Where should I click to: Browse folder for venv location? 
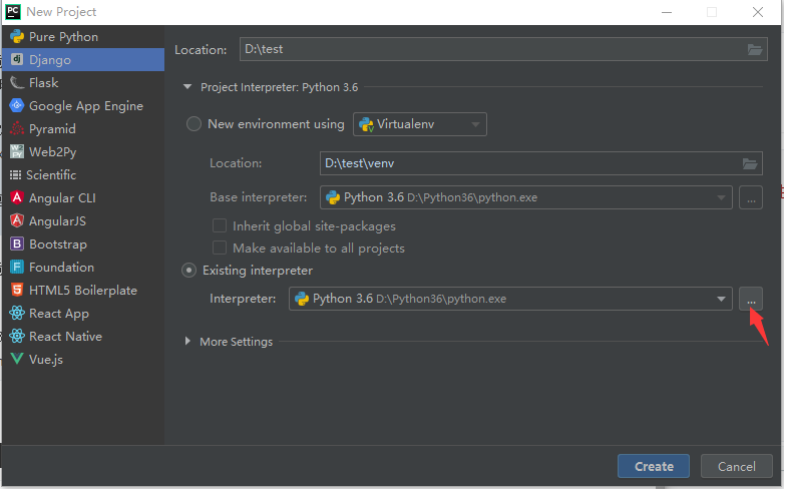pyautogui.click(x=750, y=163)
